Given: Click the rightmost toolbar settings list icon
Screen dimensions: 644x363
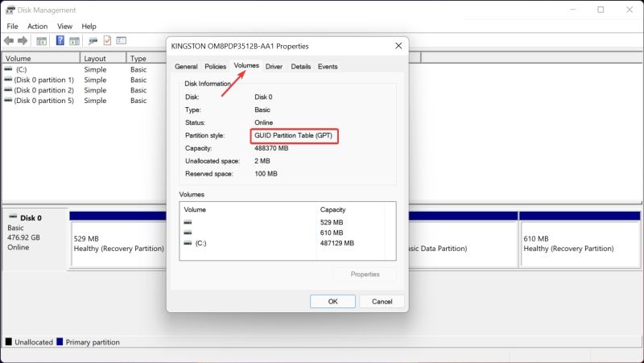Looking at the screenshot, I should 121,41.
